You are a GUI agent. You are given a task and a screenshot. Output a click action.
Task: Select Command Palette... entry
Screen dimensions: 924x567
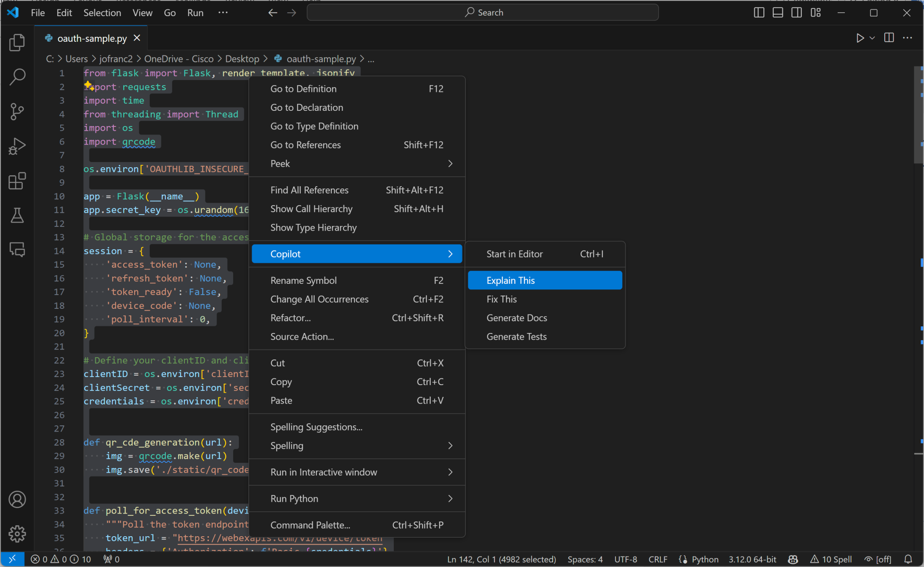coord(357,525)
